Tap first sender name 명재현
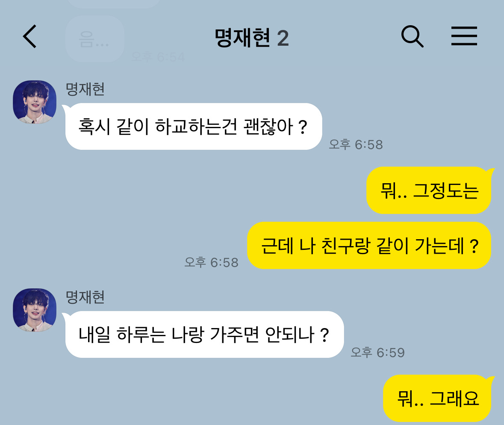 (85, 89)
